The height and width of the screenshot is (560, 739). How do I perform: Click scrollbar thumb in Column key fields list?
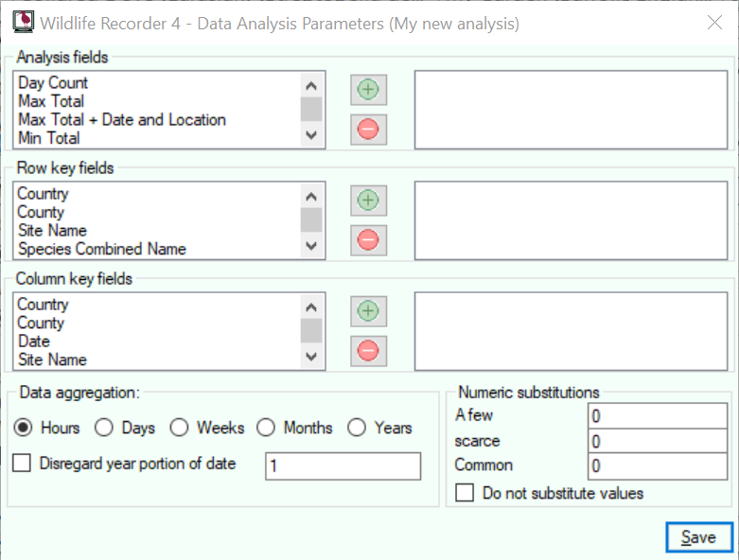[x=311, y=331]
